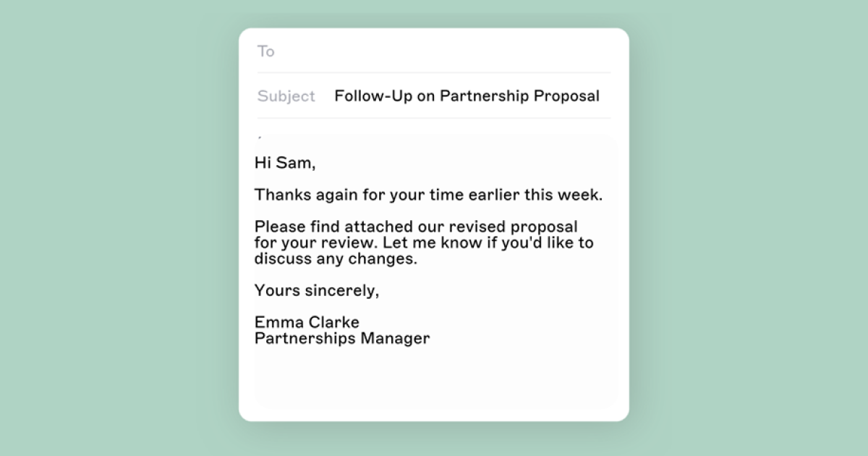Click the word Manager in the signature

[395, 338]
